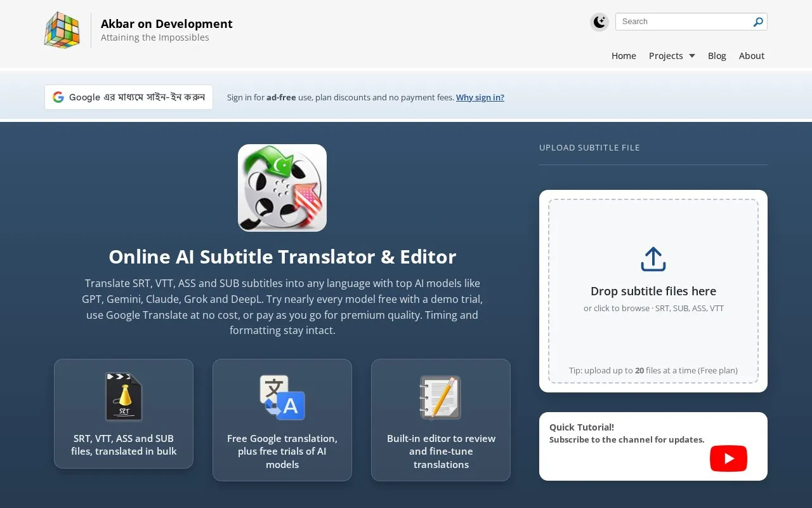
Task: Click the "Akbar on Development" site title
Action: click(x=167, y=23)
